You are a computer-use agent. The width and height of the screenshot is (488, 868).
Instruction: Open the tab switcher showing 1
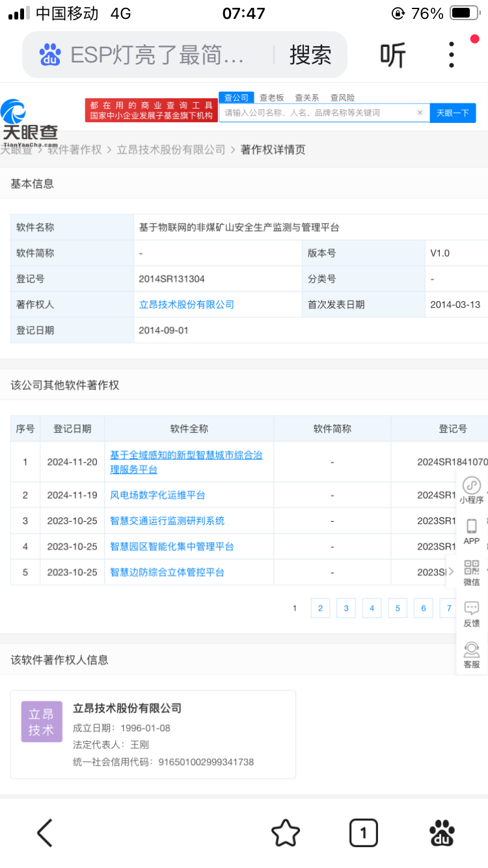coord(363,833)
